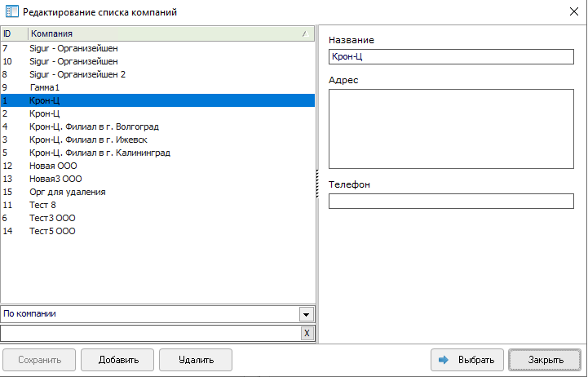
Task: Select Sigur - Организейшен 2 row
Action: point(77,74)
